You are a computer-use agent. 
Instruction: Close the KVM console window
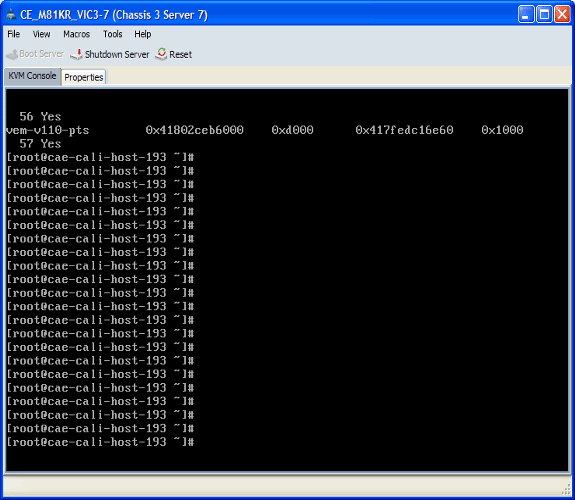pyautogui.click(x=562, y=15)
